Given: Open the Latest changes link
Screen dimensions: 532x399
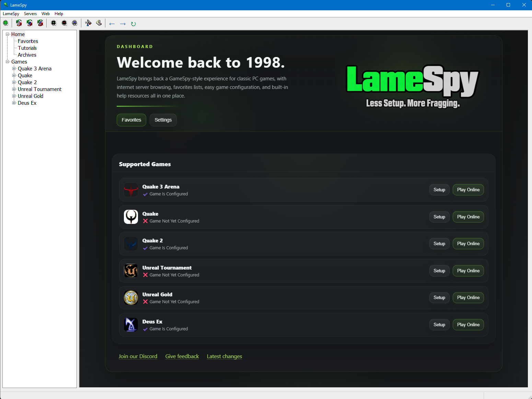Looking at the screenshot, I should pos(224,356).
